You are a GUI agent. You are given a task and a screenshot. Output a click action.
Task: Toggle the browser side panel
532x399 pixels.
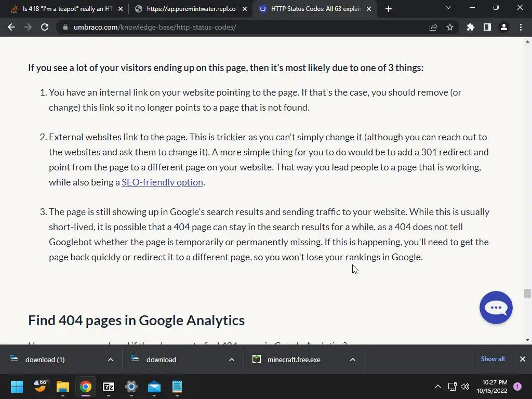[487, 27]
